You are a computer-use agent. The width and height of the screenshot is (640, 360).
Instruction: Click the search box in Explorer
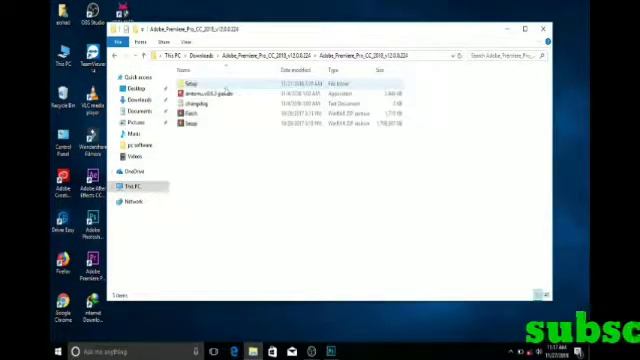507,56
